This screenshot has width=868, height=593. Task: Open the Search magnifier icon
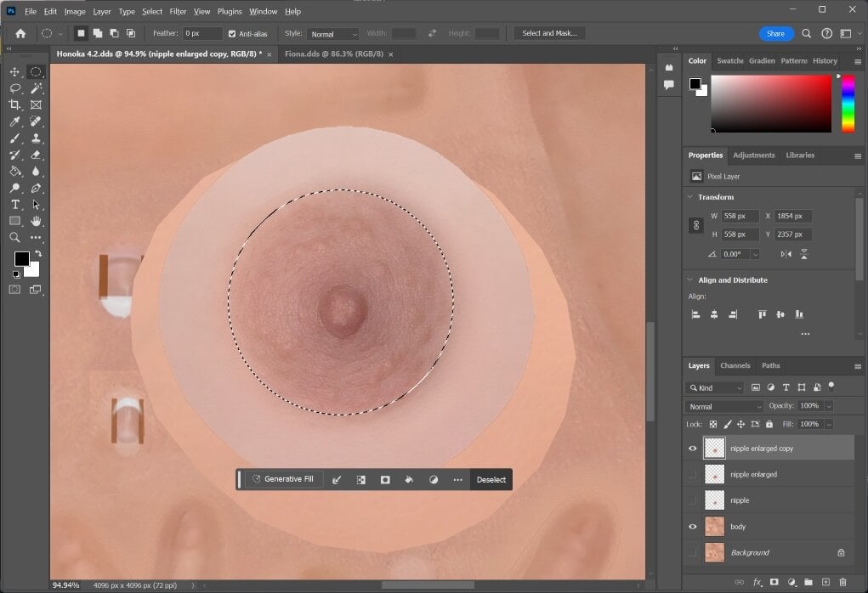(807, 33)
